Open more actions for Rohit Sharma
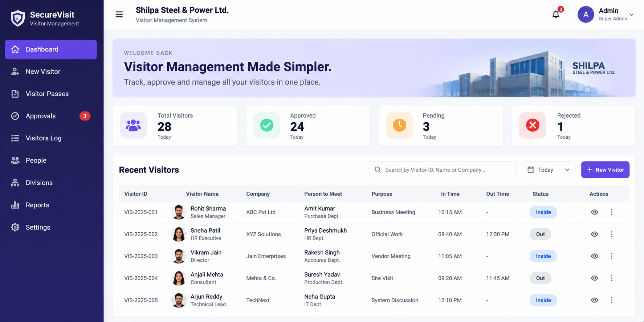Viewport: 644px width, 322px height. [611, 212]
